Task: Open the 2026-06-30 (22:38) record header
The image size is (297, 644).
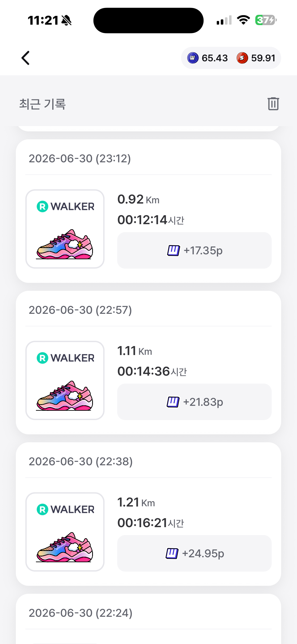Action: coord(81,462)
